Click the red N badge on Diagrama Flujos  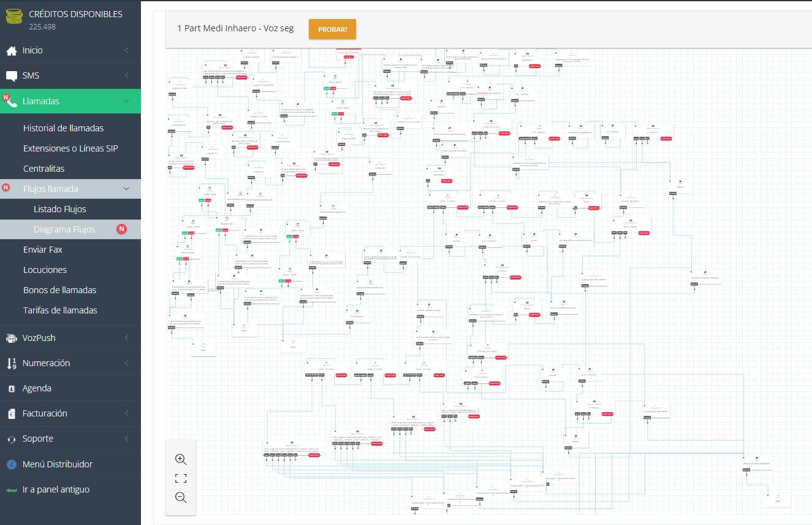click(x=121, y=229)
